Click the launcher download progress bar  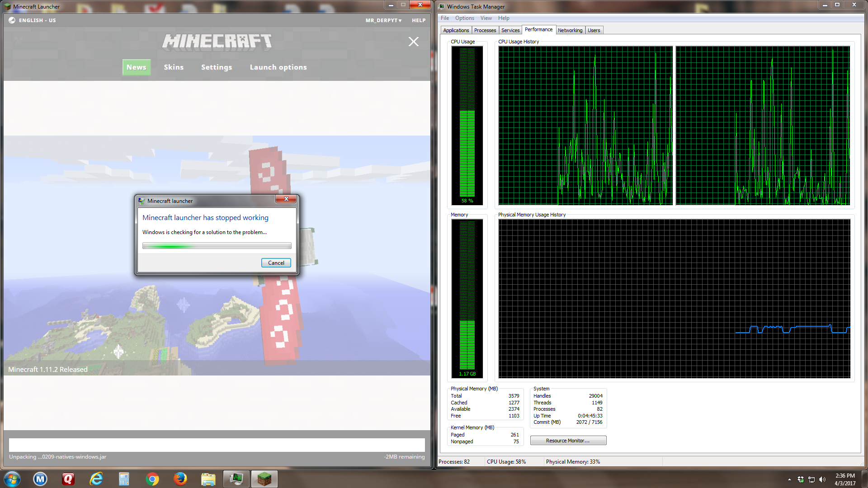point(217,445)
